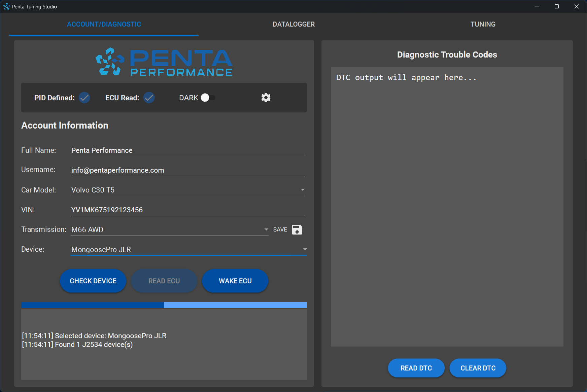Click the Full Name text field

[187, 150]
